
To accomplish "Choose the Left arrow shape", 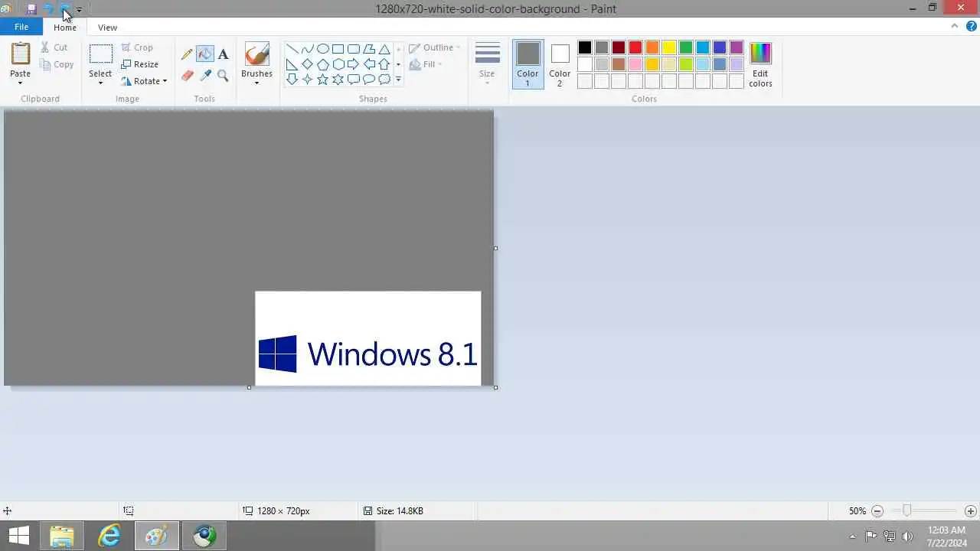I will click(x=369, y=64).
